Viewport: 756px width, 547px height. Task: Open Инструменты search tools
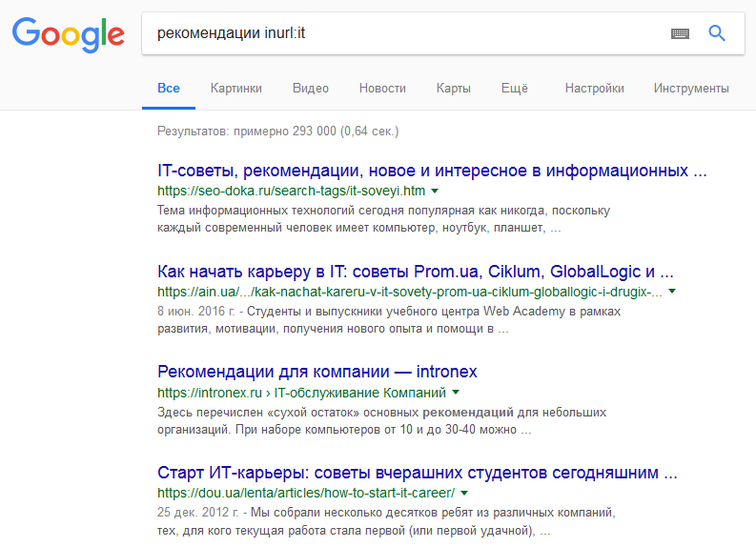(691, 89)
